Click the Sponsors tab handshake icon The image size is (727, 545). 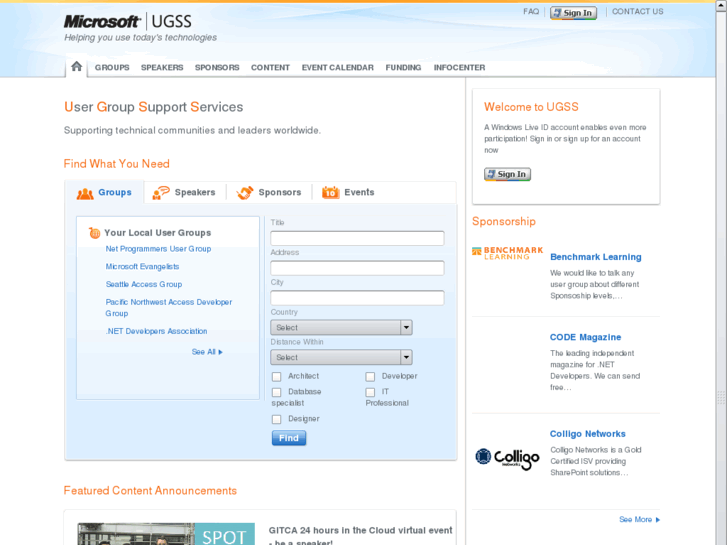tap(245, 192)
